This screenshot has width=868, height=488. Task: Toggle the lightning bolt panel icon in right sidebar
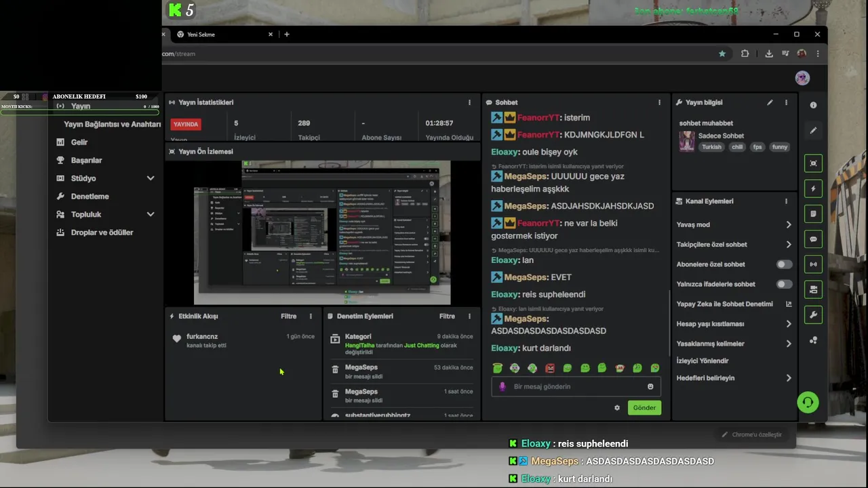pos(813,188)
